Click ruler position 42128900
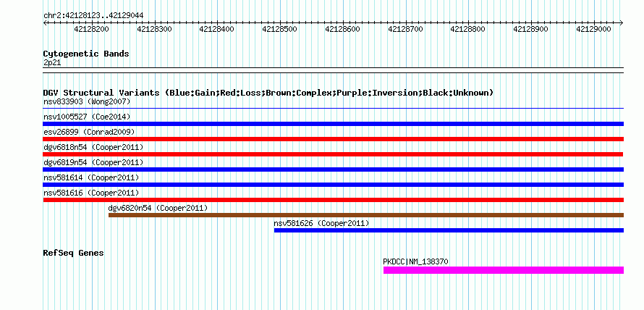The image size is (644, 310). [531, 29]
